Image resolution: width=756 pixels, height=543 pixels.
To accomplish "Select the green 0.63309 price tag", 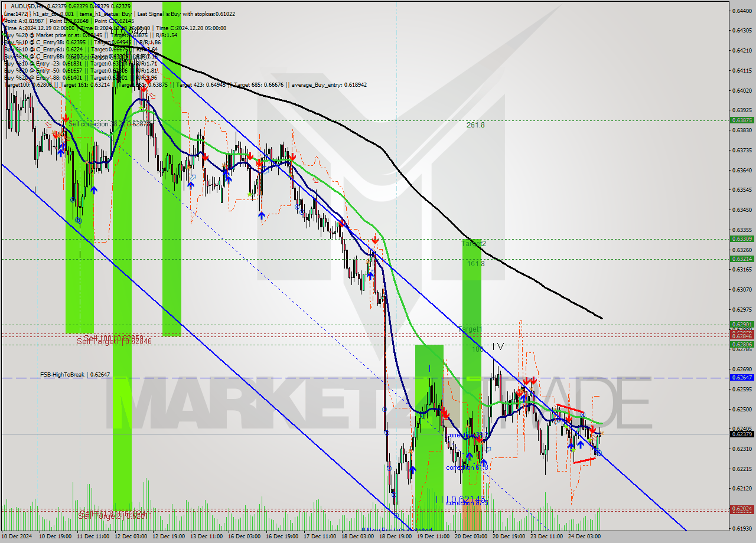I will point(742,239).
